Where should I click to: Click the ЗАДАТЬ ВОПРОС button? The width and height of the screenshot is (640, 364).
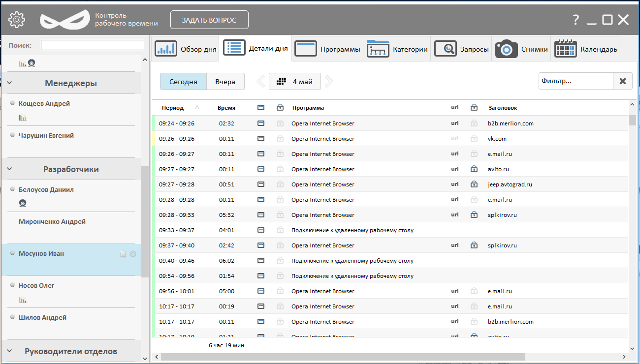click(209, 20)
